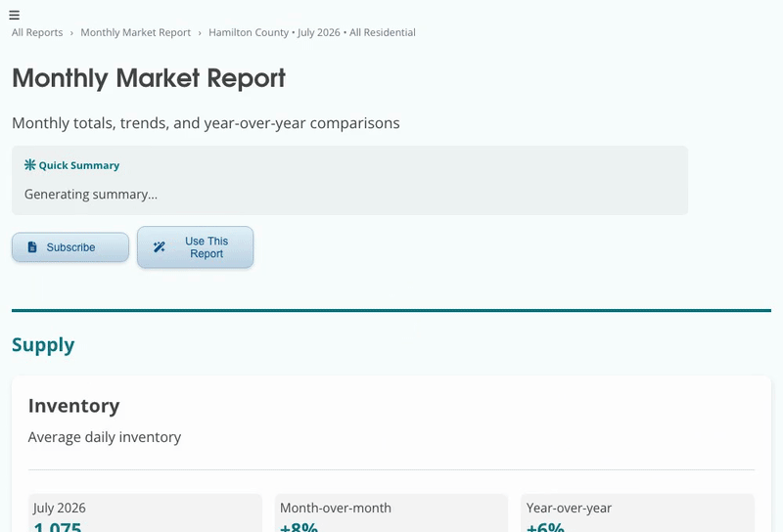Click the Generating summary… text

(91, 195)
